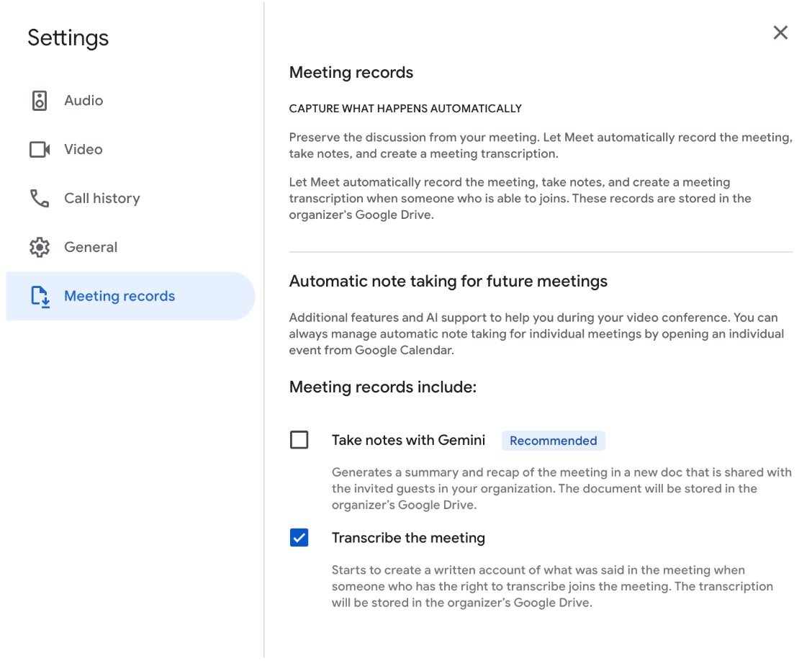Open the Audio settings tab

[84, 101]
